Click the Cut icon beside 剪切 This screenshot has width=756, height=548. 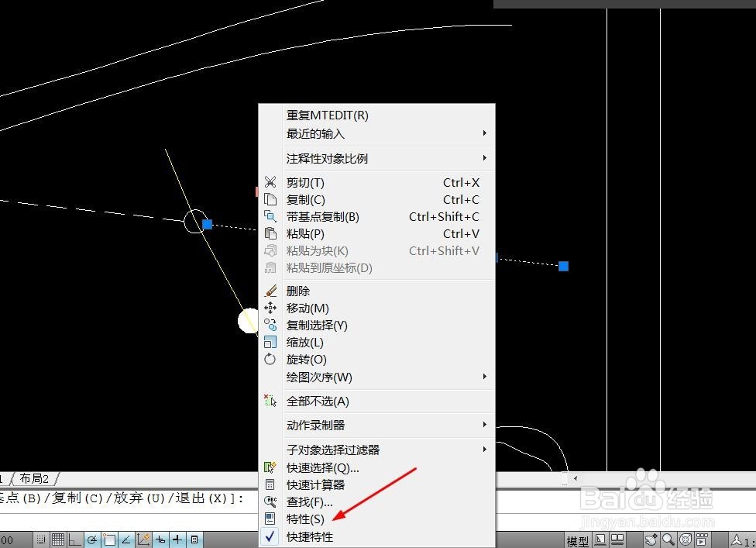point(270,182)
